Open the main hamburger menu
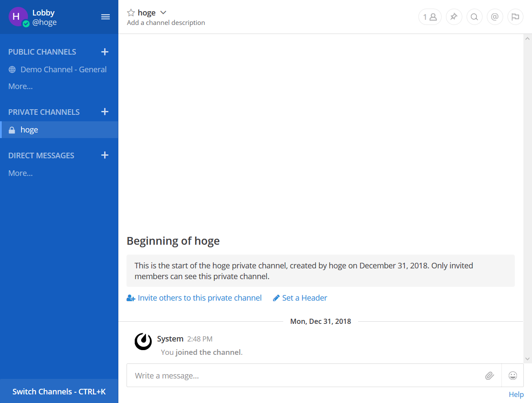 pos(105,17)
